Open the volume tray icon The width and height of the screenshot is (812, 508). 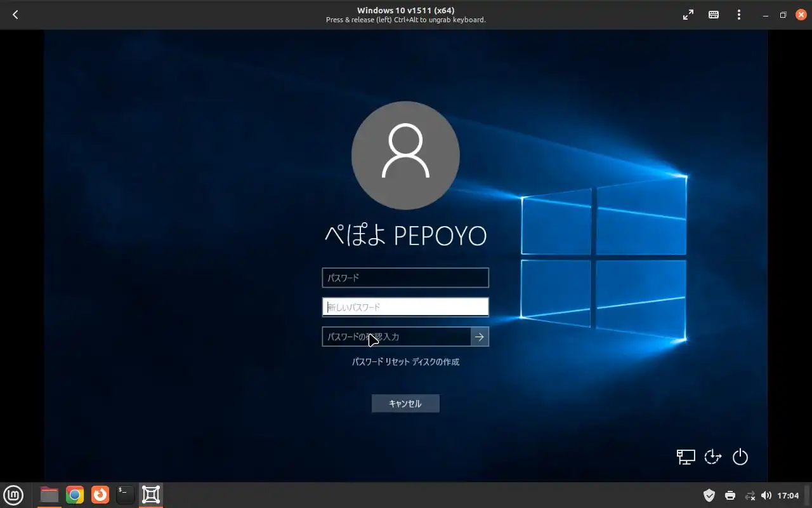coord(766,495)
